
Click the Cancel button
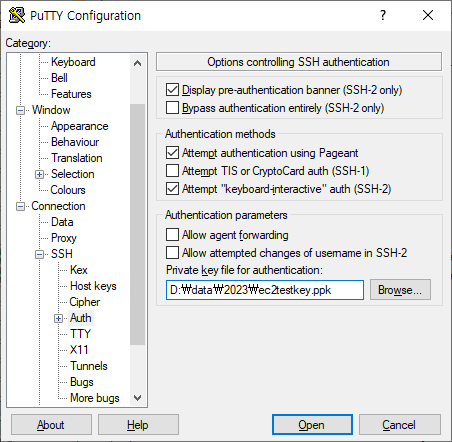399,425
